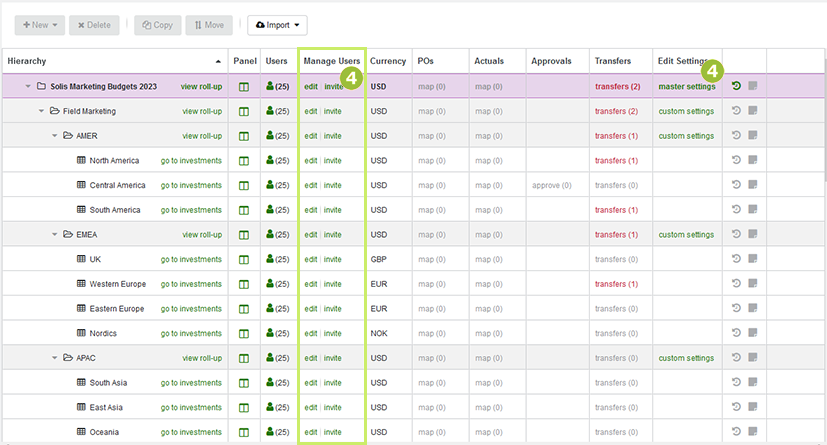Go to investments for Nordics

click(x=191, y=333)
